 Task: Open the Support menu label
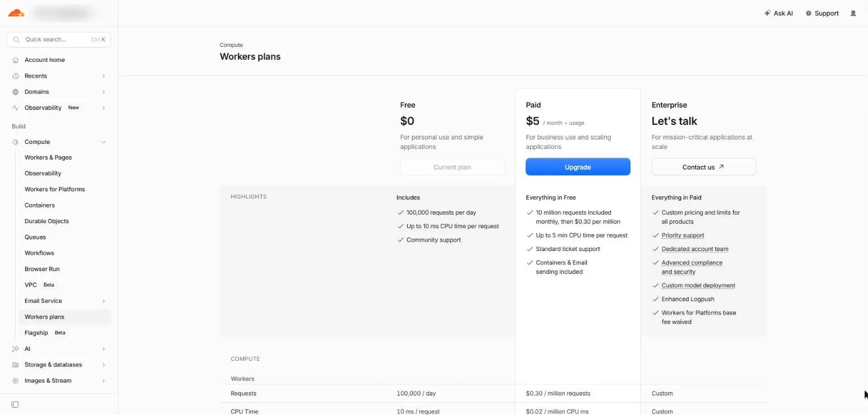pos(827,13)
